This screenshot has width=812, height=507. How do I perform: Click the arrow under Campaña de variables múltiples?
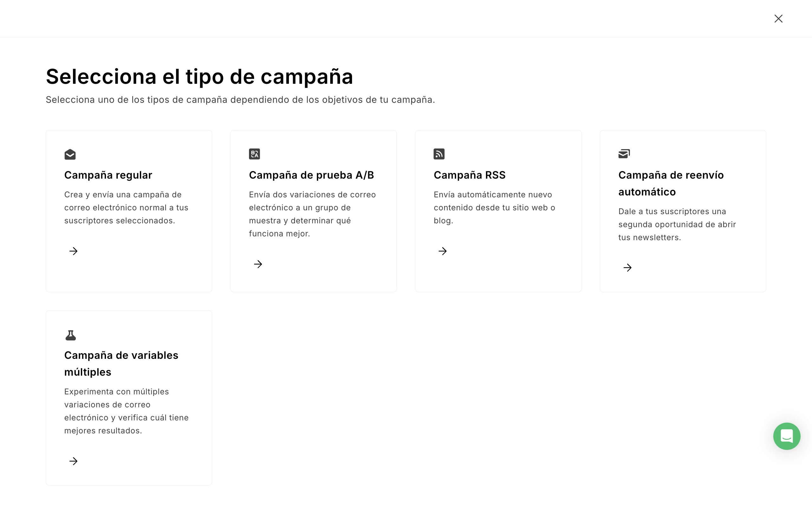pos(73,461)
